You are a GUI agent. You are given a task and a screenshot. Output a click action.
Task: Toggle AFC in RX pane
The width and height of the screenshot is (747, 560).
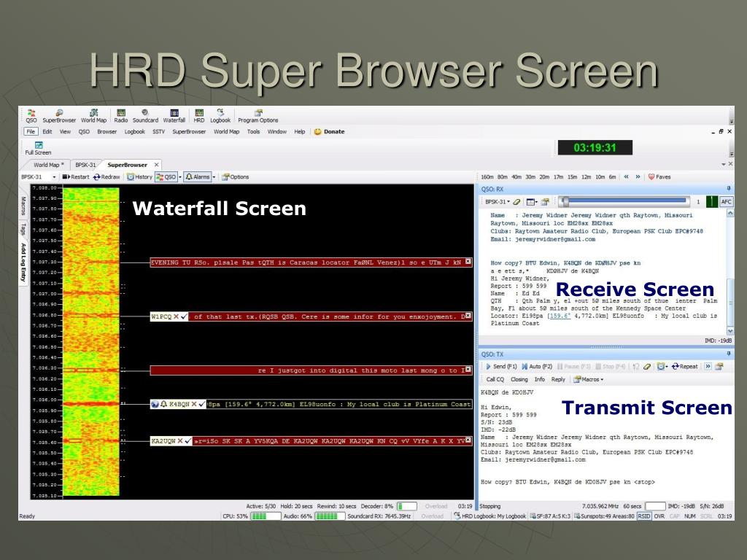tap(726, 202)
